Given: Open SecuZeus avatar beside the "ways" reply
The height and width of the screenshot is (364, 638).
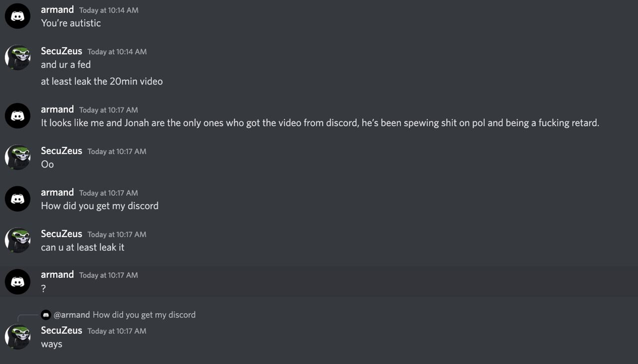Looking at the screenshot, I should pyautogui.click(x=18, y=337).
